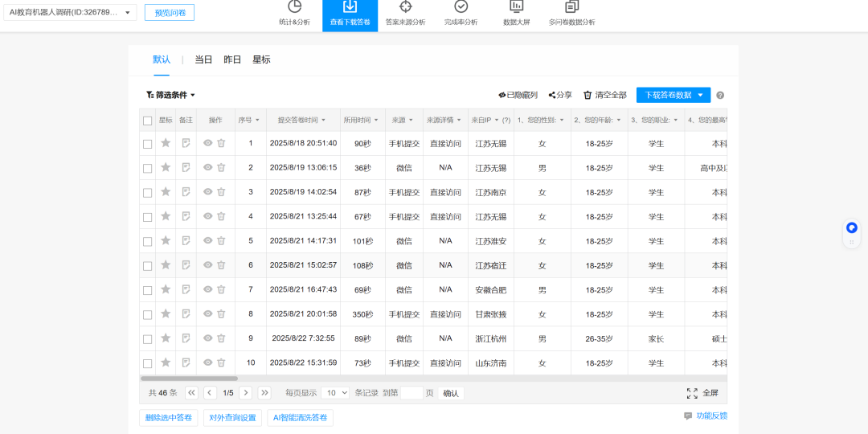Star the response in row 9

point(166,338)
